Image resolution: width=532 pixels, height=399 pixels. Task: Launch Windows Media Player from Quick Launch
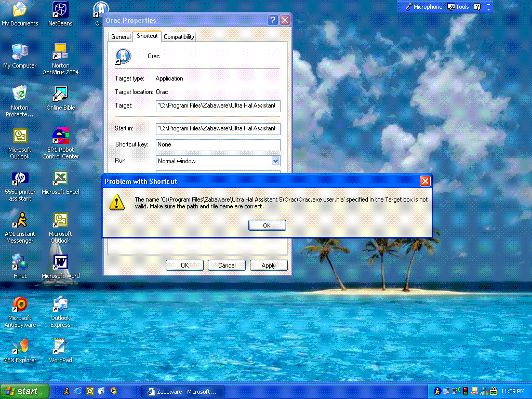[x=113, y=391]
